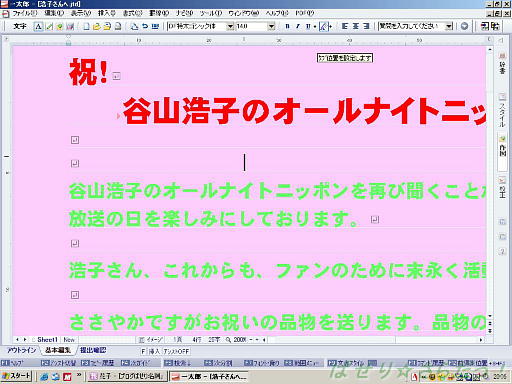Switch to the 提出確認 tab
Viewport: 512px width, 384px height.
point(93,350)
